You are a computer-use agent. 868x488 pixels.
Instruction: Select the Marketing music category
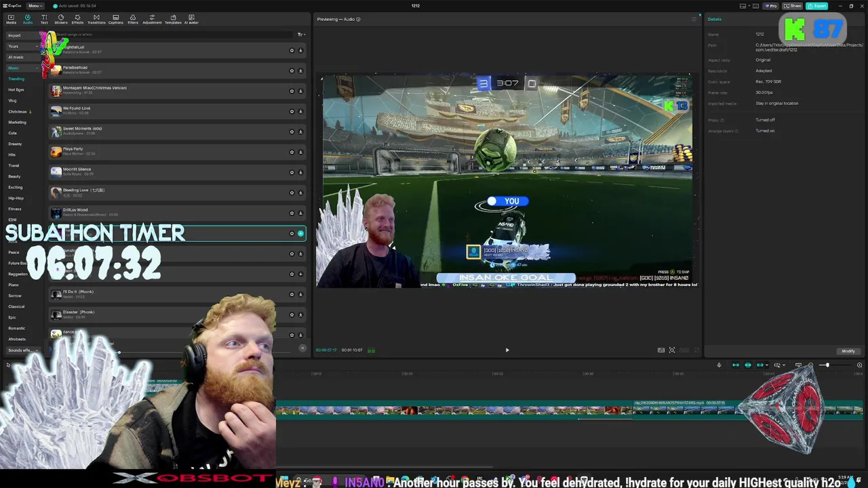pos(18,122)
